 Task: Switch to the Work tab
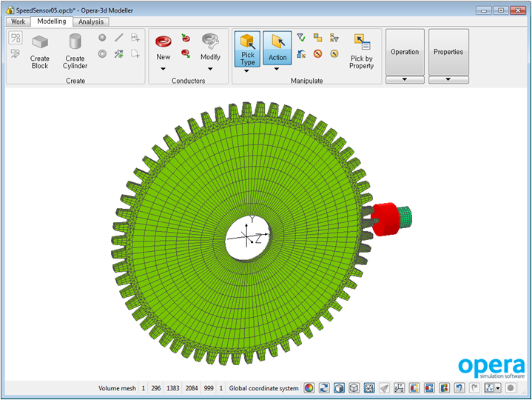[18, 21]
